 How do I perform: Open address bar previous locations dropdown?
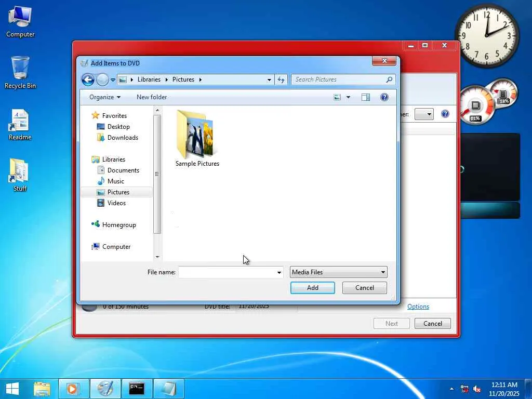(x=269, y=79)
